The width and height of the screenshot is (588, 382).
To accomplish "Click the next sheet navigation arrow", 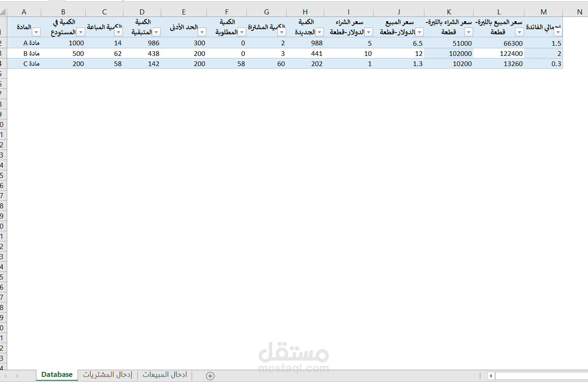I will [x=17, y=376].
